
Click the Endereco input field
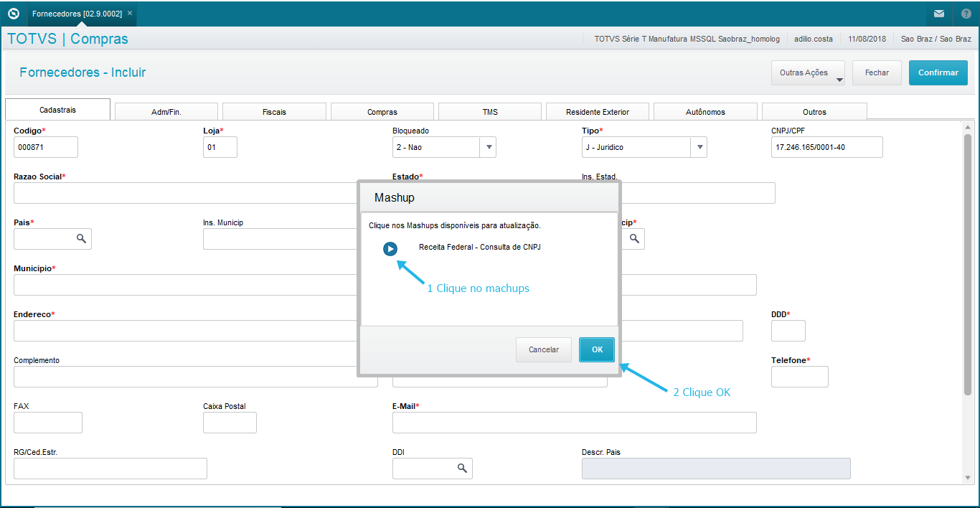pos(187,331)
